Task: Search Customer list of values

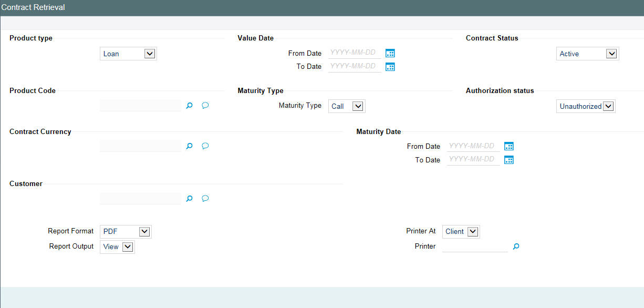Action: click(190, 199)
